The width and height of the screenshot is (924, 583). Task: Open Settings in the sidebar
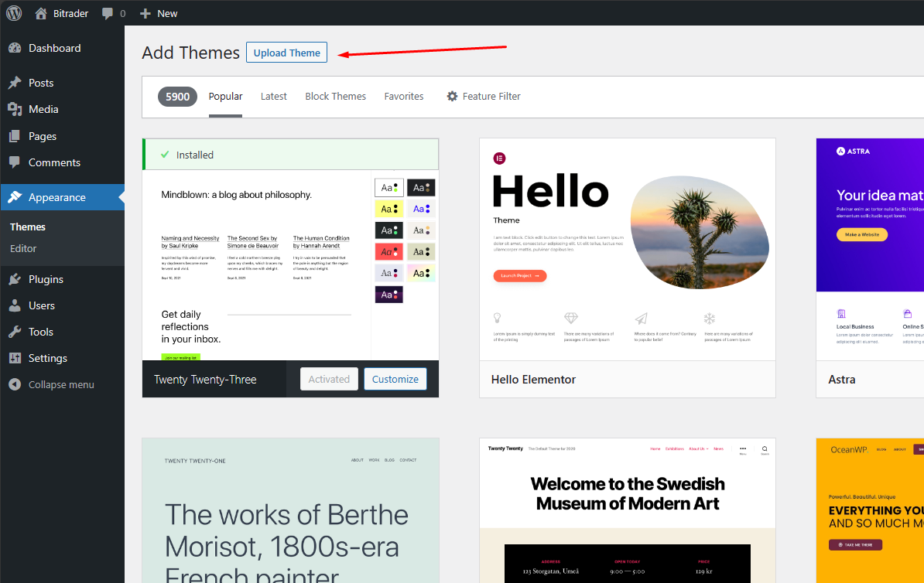click(47, 358)
